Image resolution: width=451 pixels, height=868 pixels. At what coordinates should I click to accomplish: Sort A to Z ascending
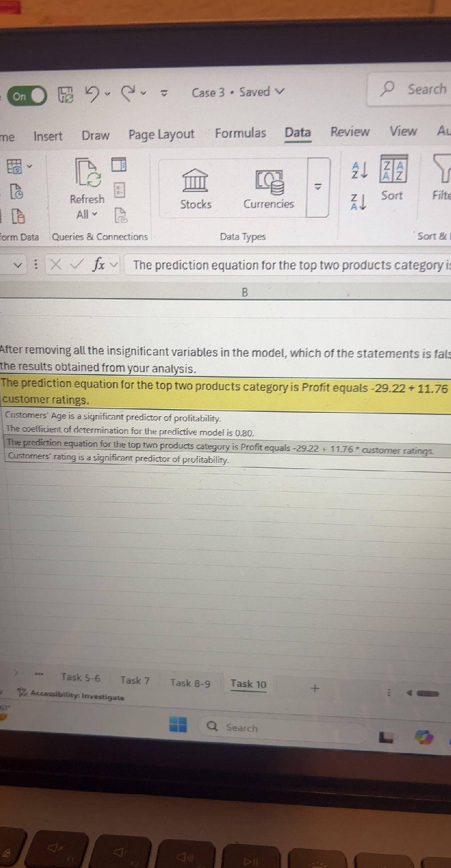click(x=359, y=170)
